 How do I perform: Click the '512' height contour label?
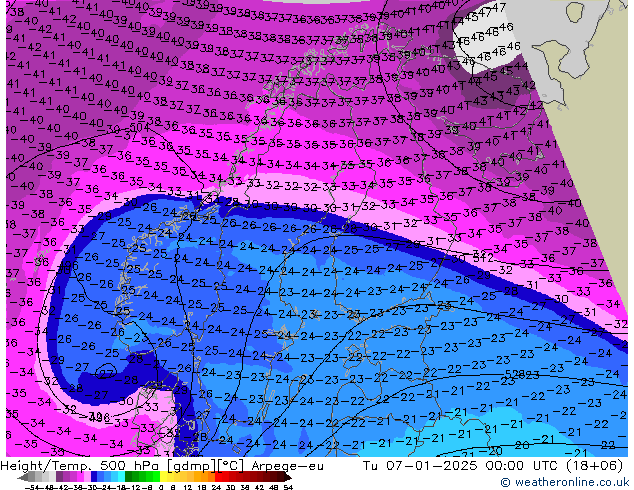click(x=483, y=257)
